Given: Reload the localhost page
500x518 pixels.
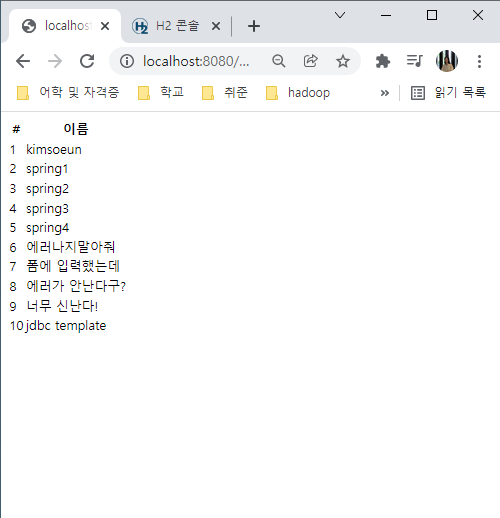Looking at the screenshot, I should coord(87,61).
